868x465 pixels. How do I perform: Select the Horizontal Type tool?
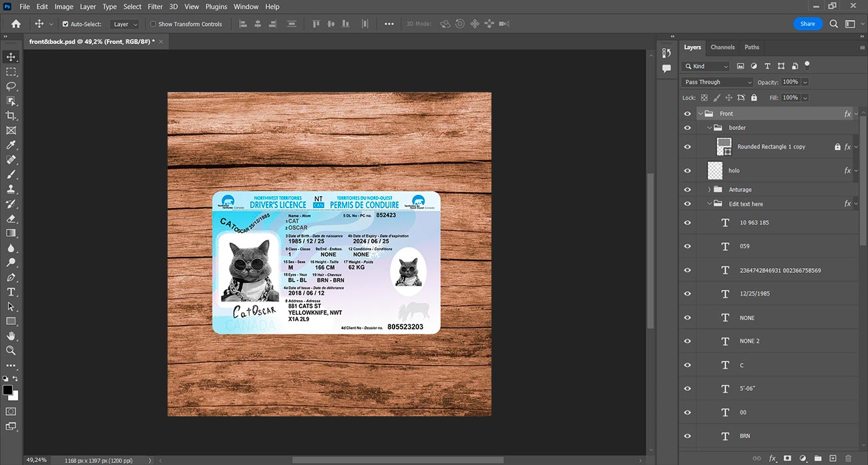click(11, 292)
